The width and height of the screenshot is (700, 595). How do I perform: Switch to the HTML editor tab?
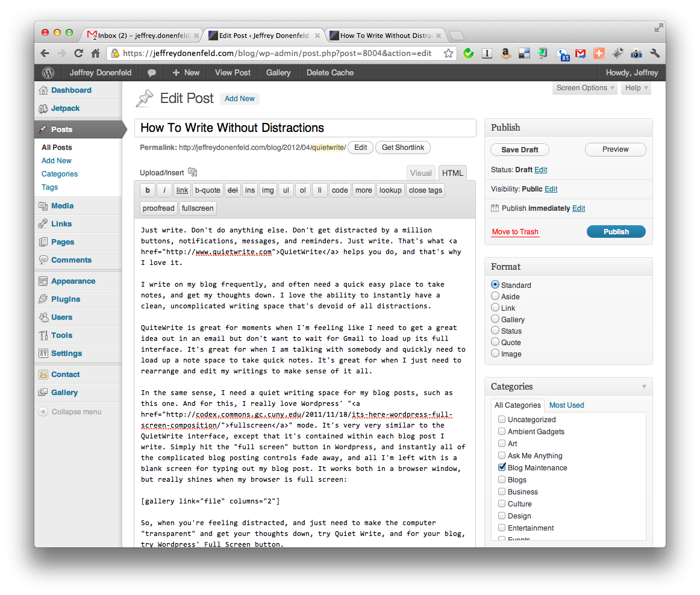click(452, 173)
